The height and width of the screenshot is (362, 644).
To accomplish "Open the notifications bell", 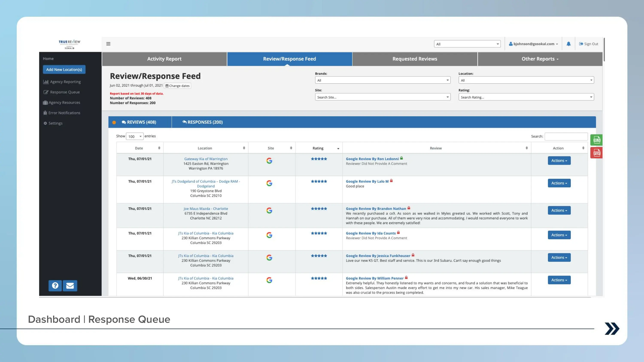I will click(568, 44).
